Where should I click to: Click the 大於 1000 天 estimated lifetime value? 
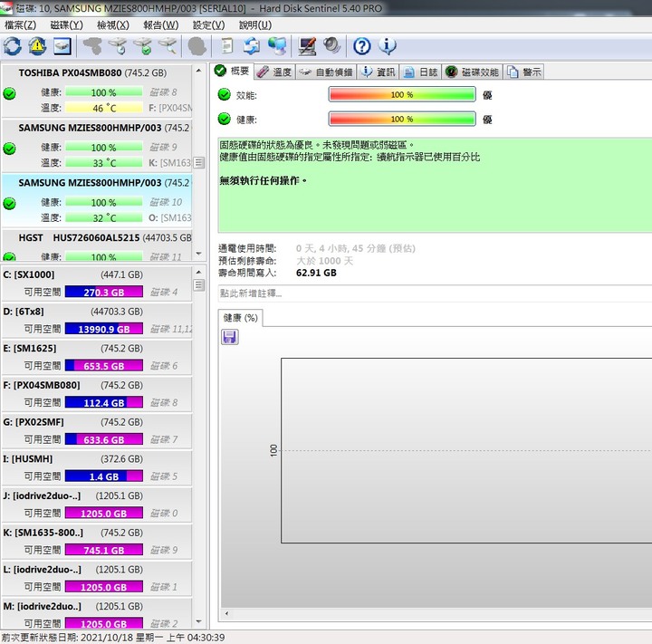click(x=324, y=261)
